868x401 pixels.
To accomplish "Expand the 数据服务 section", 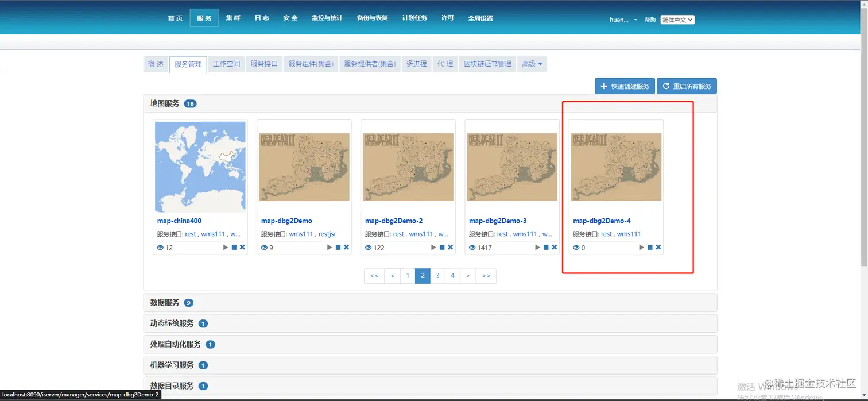I will pos(430,303).
